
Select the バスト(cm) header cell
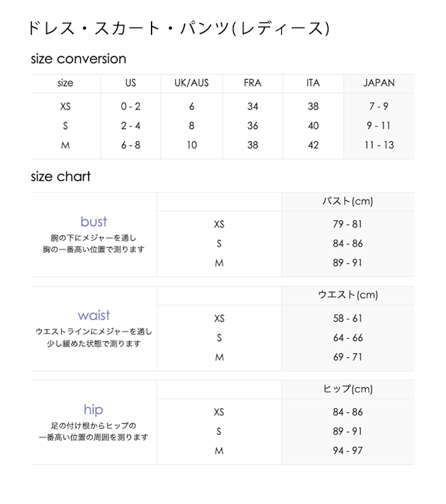click(347, 201)
